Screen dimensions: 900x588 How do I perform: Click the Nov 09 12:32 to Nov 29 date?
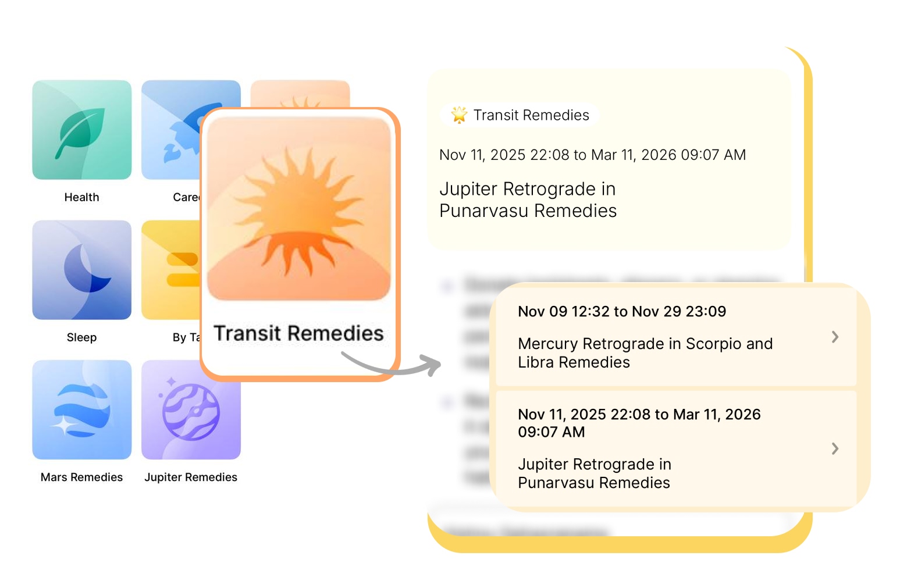(x=621, y=312)
